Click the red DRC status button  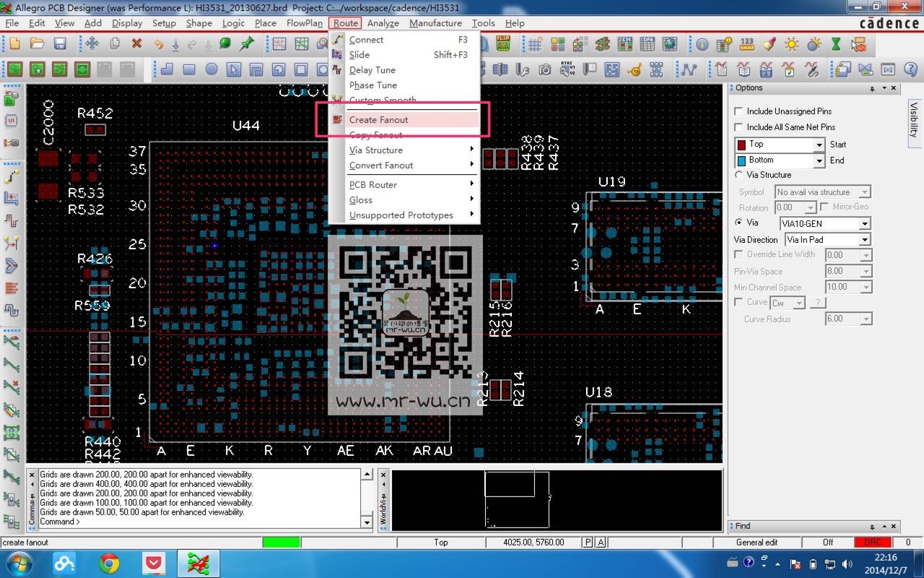tap(872, 542)
